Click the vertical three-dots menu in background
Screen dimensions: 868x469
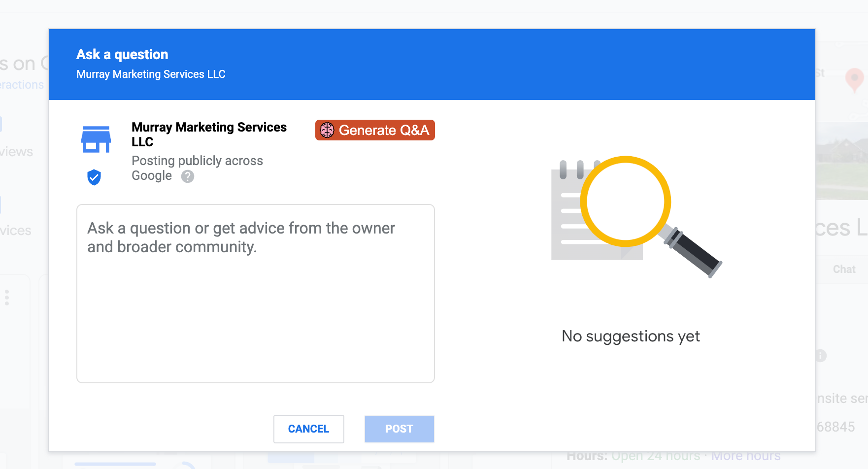coord(7,298)
